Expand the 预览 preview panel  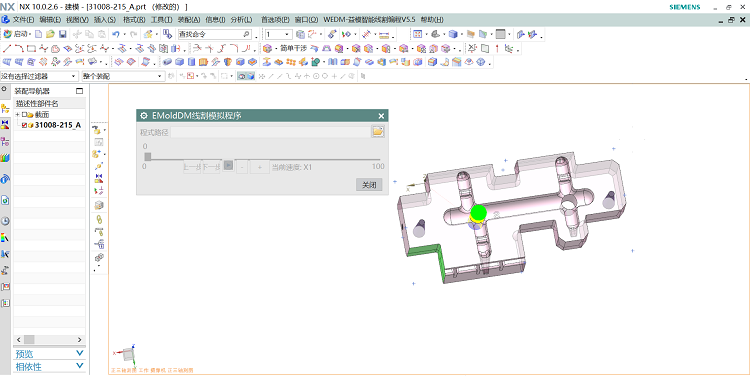point(49,354)
